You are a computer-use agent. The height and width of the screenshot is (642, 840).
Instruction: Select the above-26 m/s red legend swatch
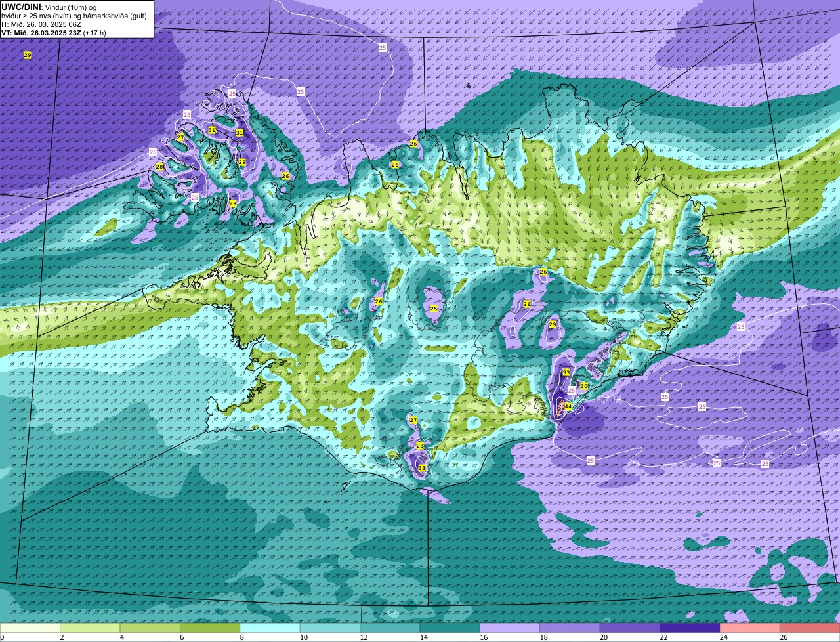(810, 628)
